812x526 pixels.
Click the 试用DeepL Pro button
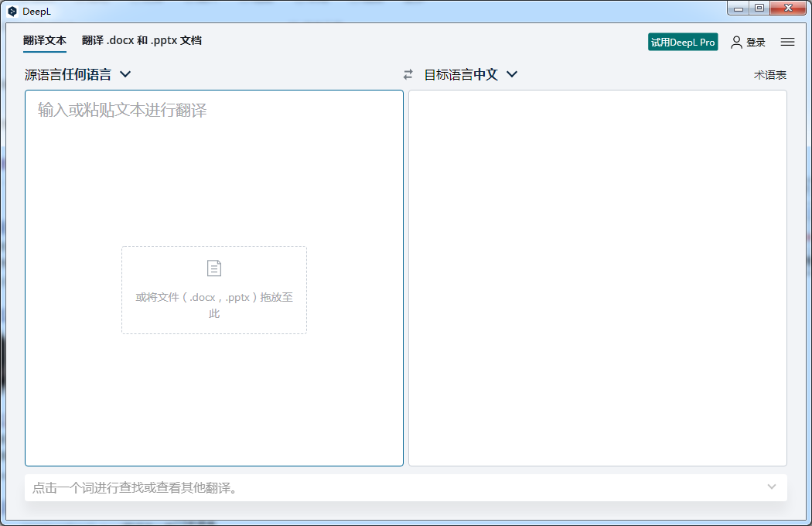[x=683, y=42]
